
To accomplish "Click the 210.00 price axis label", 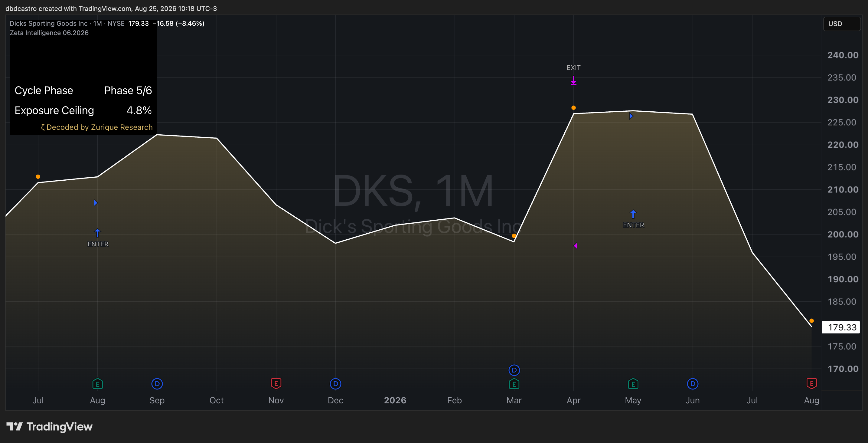I will (x=843, y=189).
